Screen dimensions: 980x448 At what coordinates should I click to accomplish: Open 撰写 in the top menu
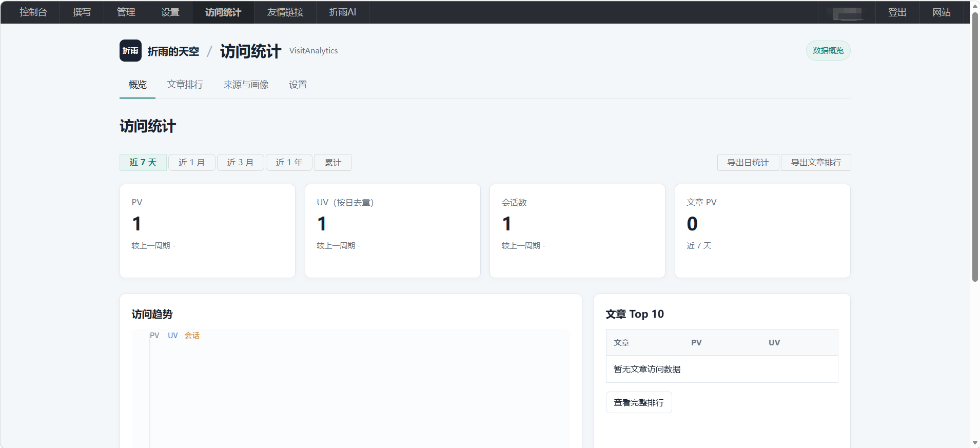(x=82, y=12)
